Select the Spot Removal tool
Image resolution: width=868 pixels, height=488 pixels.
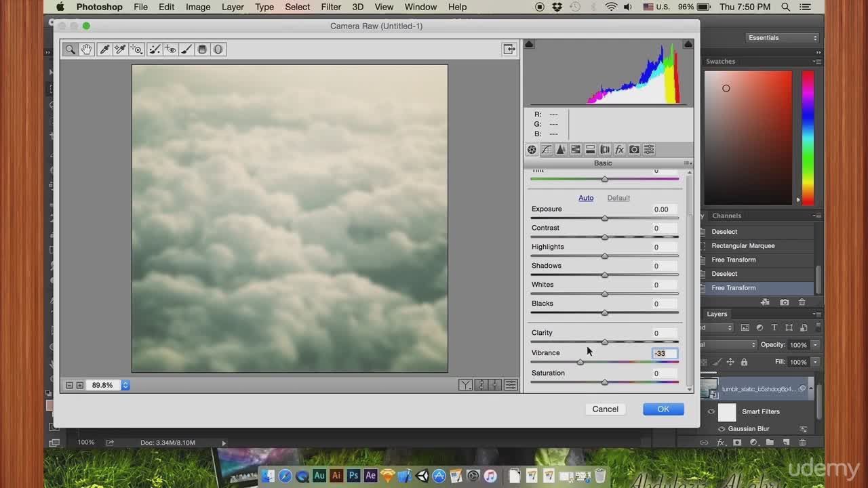[x=155, y=49]
